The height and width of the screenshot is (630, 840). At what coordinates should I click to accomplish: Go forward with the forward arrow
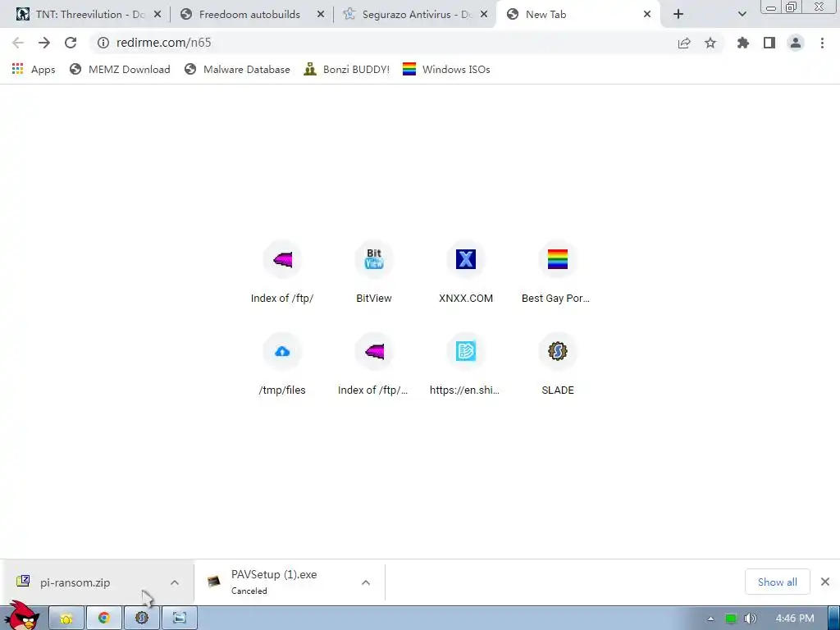(44, 43)
